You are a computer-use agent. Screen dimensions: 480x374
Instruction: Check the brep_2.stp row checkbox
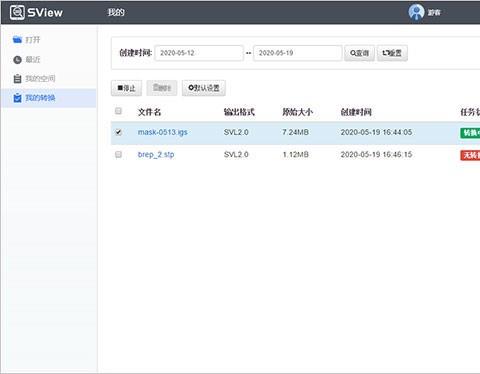tap(118, 154)
